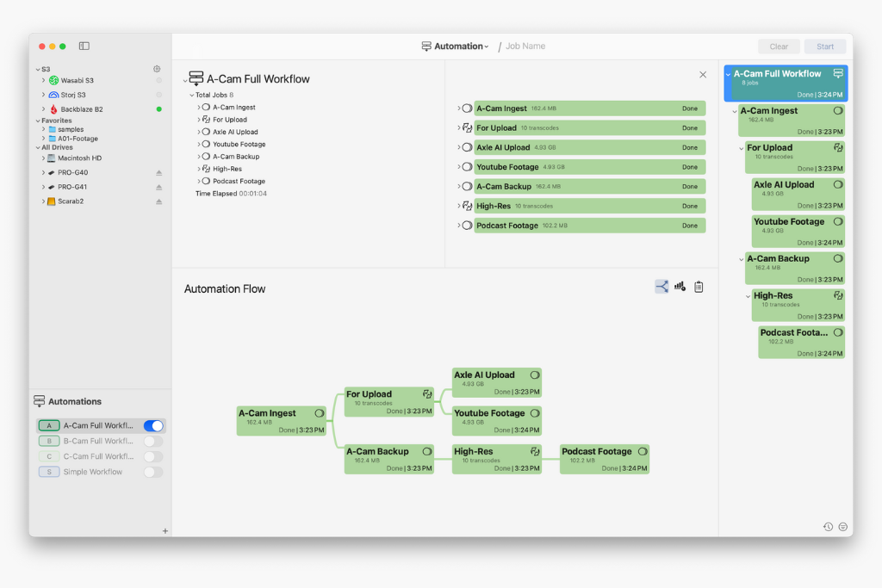
Task: Open the job statistics chart icon
Action: (x=680, y=286)
